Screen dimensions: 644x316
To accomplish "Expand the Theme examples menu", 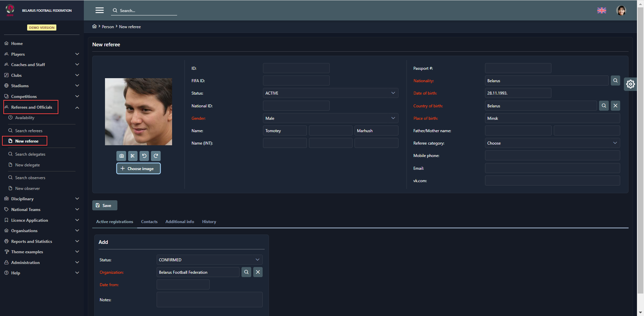I will tap(42, 252).
